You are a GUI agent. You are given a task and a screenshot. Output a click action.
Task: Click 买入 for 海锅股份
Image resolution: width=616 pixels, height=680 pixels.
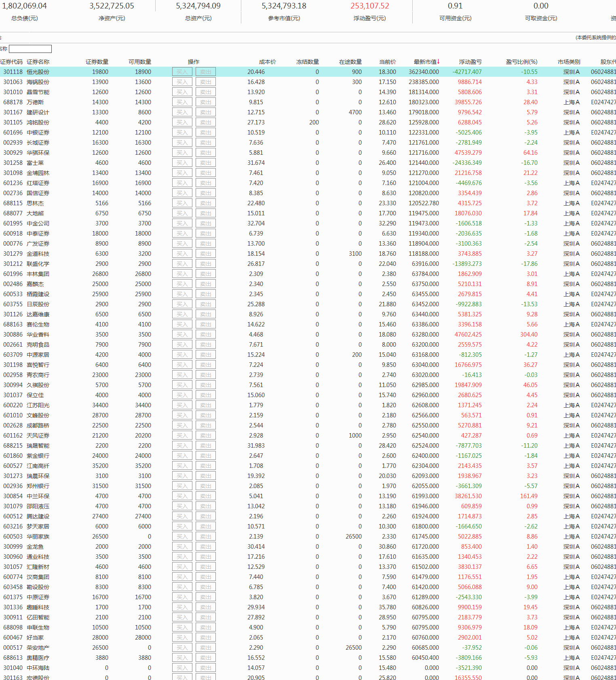pyautogui.click(x=182, y=82)
